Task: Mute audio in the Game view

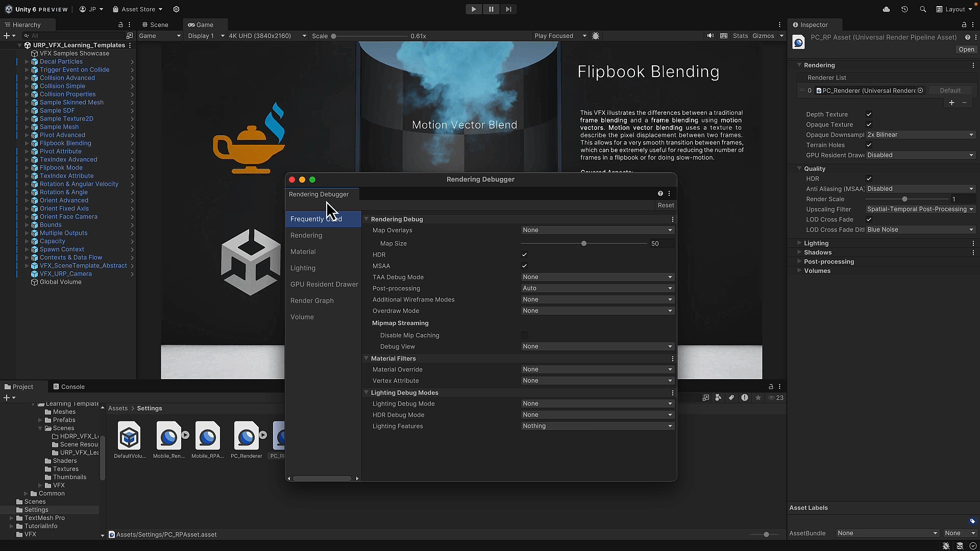Action: point(710,36)
